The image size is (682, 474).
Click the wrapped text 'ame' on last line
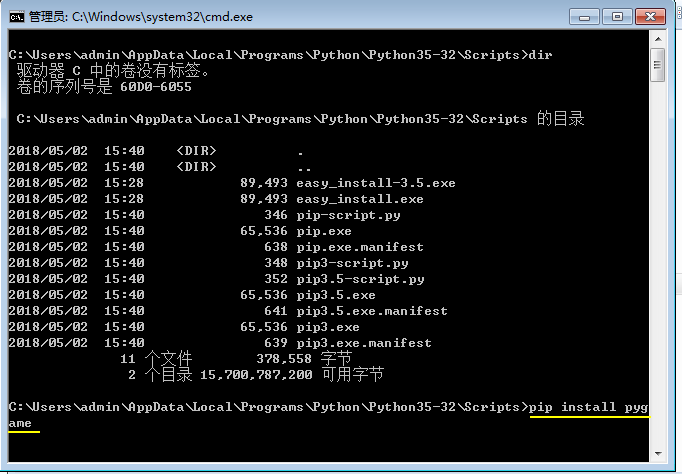[20, 424]
